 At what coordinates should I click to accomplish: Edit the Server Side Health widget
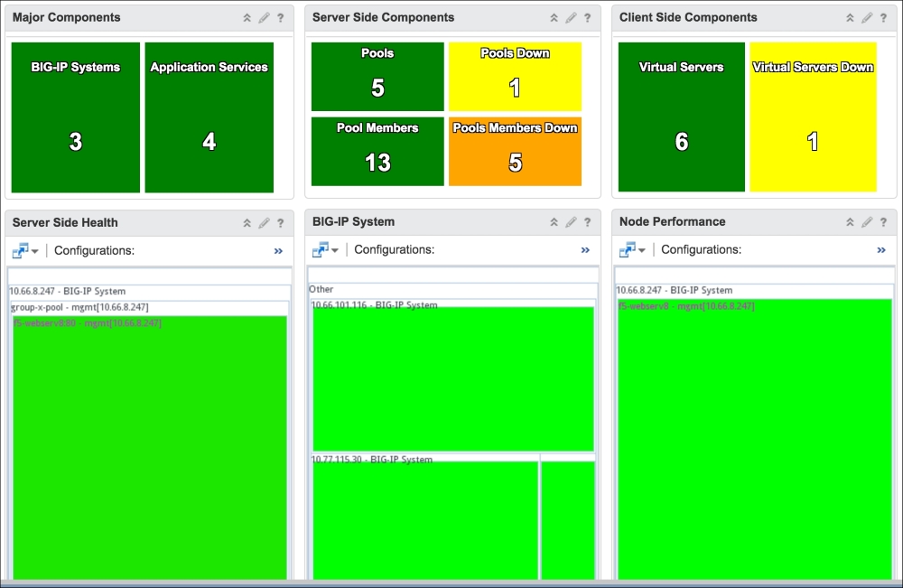(x=264, y=223)
